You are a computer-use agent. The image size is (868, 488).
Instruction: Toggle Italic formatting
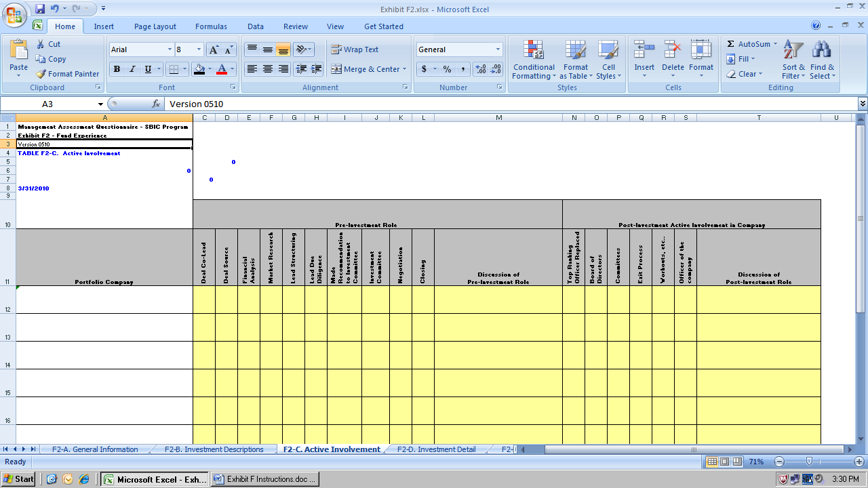pyautogui.click(x=132, y=69)
